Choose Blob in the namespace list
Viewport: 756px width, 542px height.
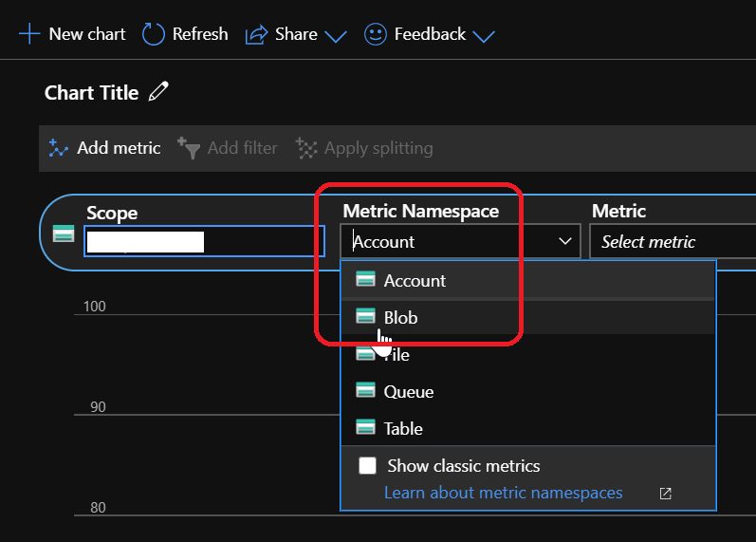point(400,317)
